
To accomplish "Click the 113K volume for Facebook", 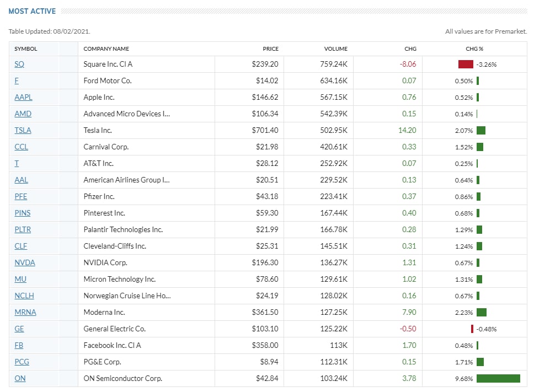I will pyautogui.click(x=339, y=345).
